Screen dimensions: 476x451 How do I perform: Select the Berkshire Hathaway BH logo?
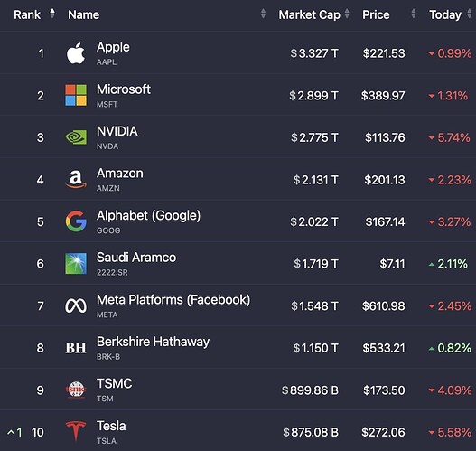76,348
